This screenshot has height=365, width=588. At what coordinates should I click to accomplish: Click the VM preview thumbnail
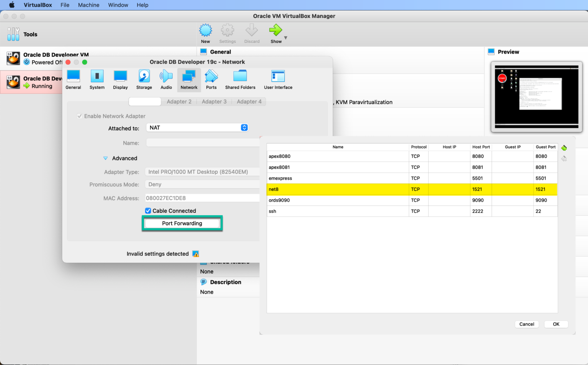(536, 97)
